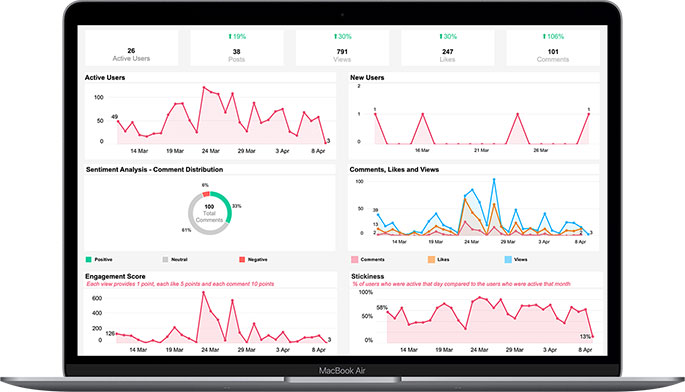Toggle the Negative legend red square
Screen dimensions: 685x392
[x=242, y=260]
